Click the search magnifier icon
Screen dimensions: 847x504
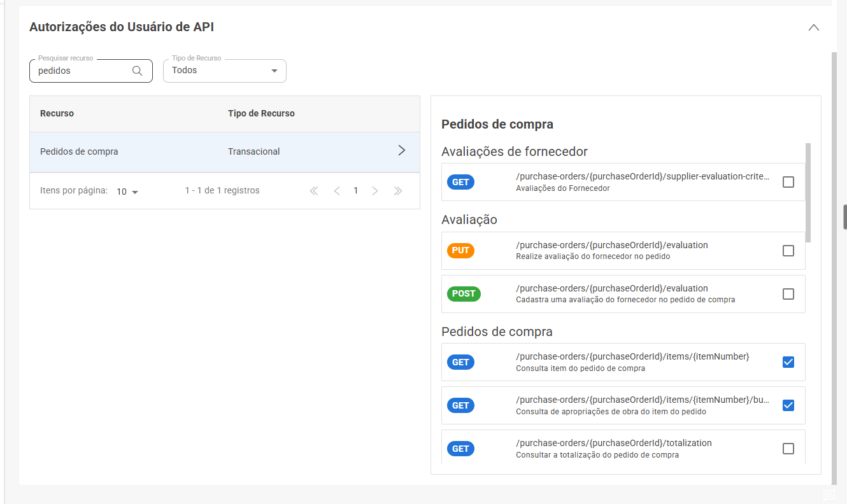[137, 71]
